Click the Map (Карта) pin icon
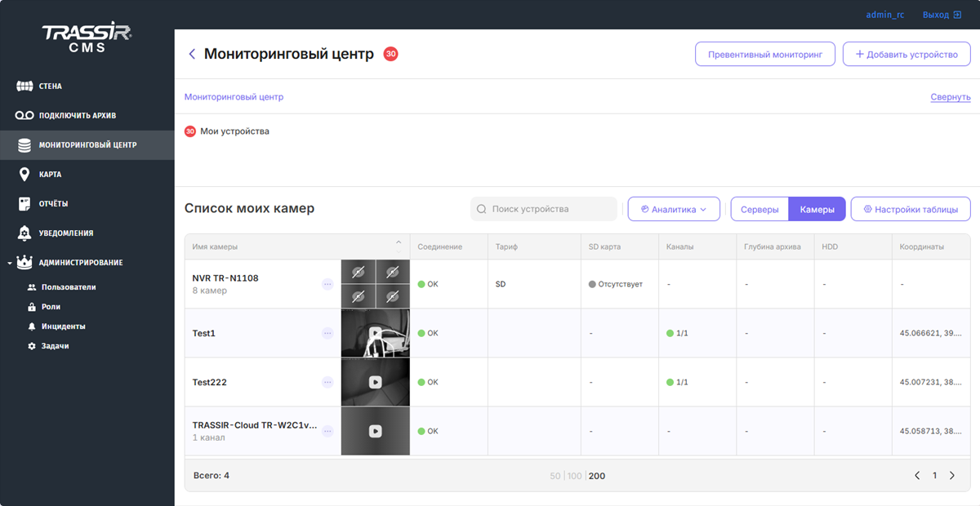Screen dimensions: 980x506 pos(24,175)
